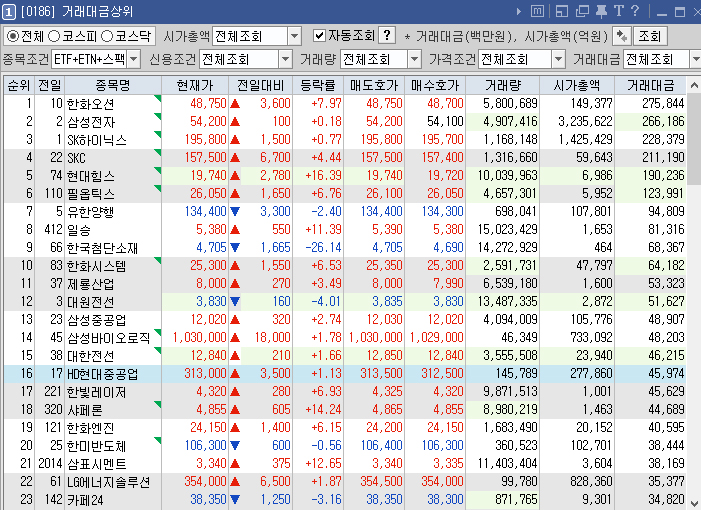This screenshot has width=701, height=510.
Task: Sort by 등락률 column header
Action: 318,85
